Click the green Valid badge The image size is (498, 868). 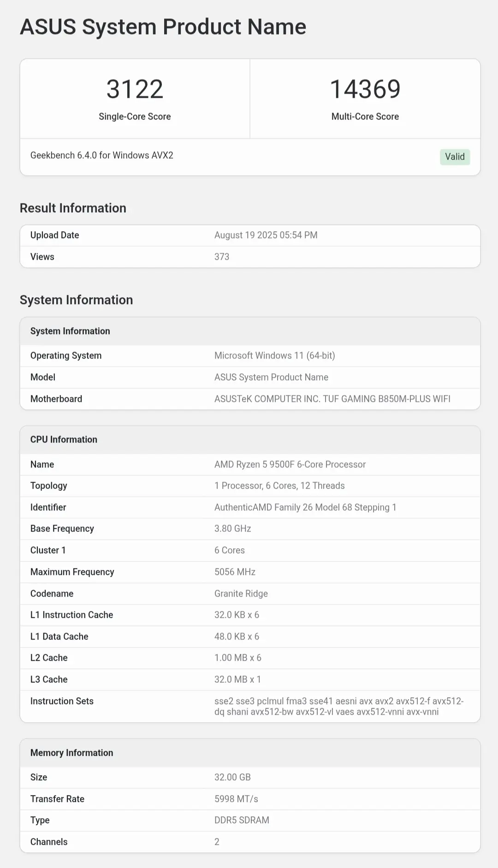(455, 156)
